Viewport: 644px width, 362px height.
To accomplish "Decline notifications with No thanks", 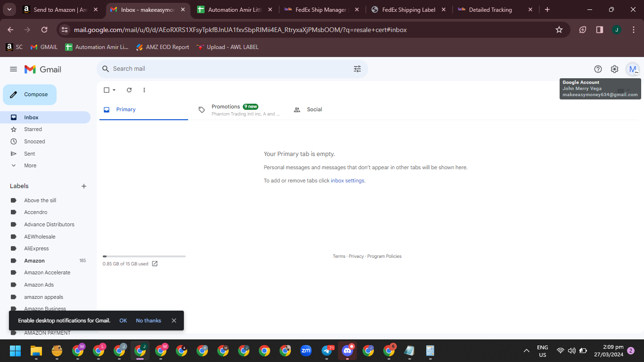I will coord(149,321).
